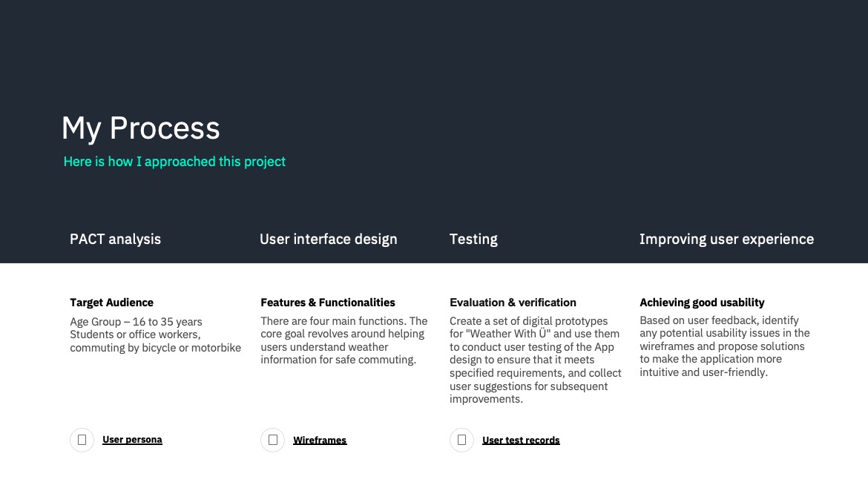
Task: Select the User interface design heading
Action: coord(328,239)
